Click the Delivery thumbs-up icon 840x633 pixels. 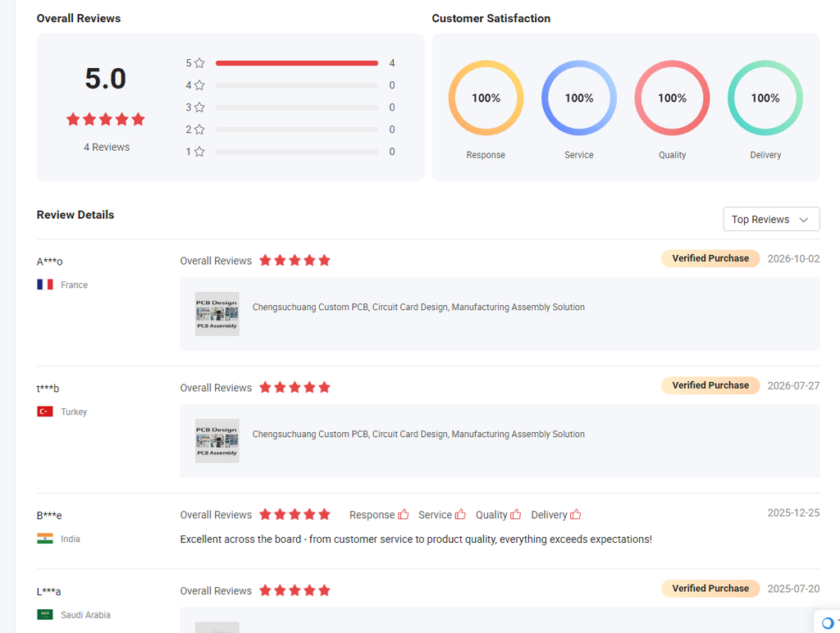(575, 514)
